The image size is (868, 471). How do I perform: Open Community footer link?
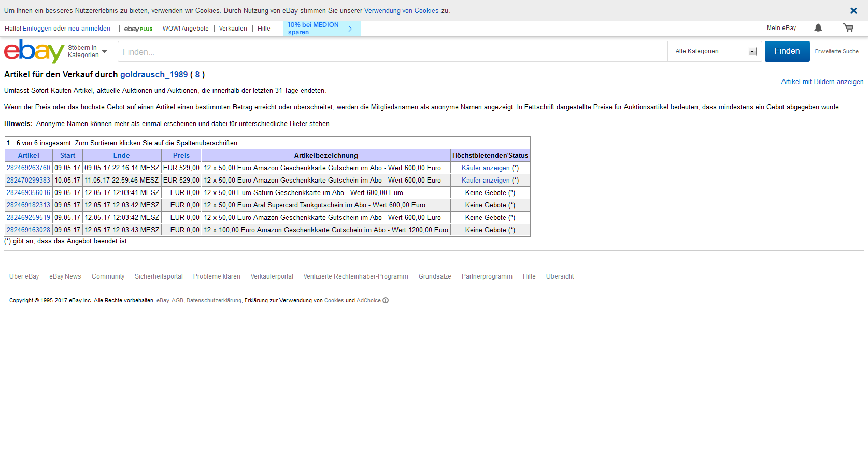point(108,276)
